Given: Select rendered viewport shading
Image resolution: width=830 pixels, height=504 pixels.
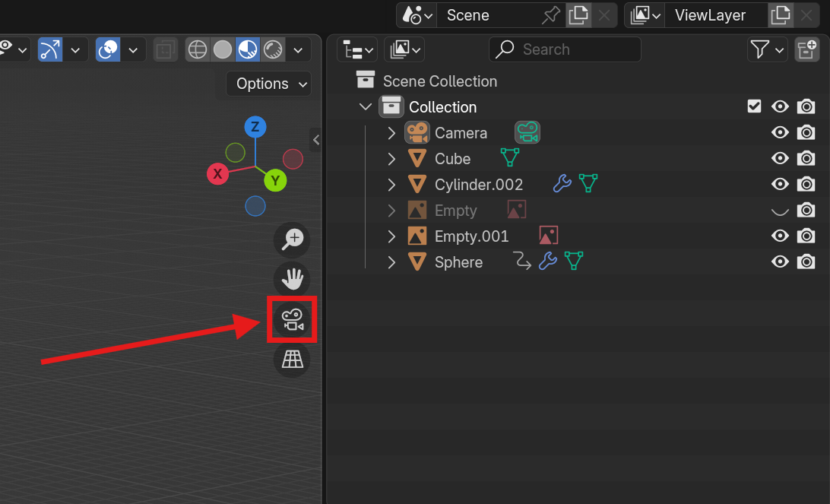Looking at the screenshot, I should tap(273, 49).
